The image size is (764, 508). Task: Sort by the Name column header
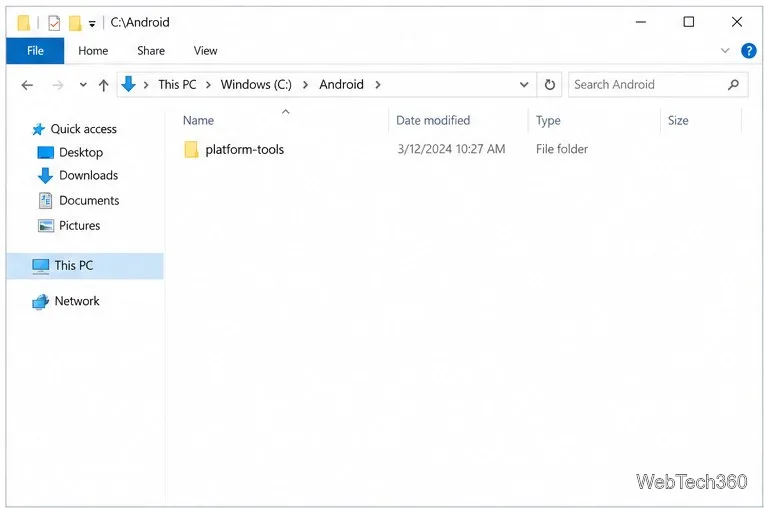(x=198, y=120)
